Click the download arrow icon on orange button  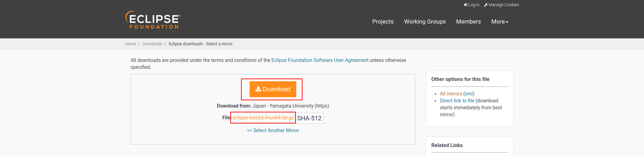tap(258, 89)
